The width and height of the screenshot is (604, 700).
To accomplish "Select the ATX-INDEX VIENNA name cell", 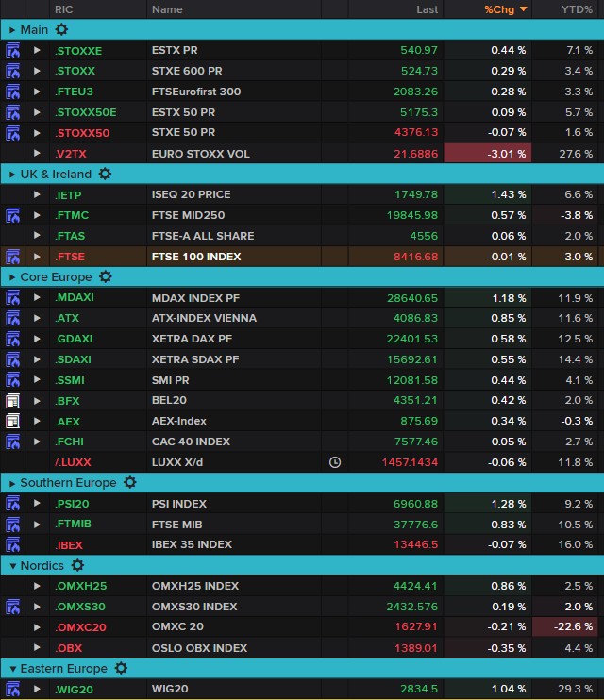I will point(234,318).
